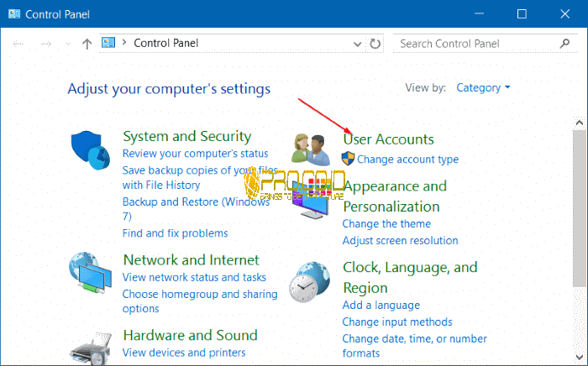Click the Up one level arrow

click(x=87, y=44)
